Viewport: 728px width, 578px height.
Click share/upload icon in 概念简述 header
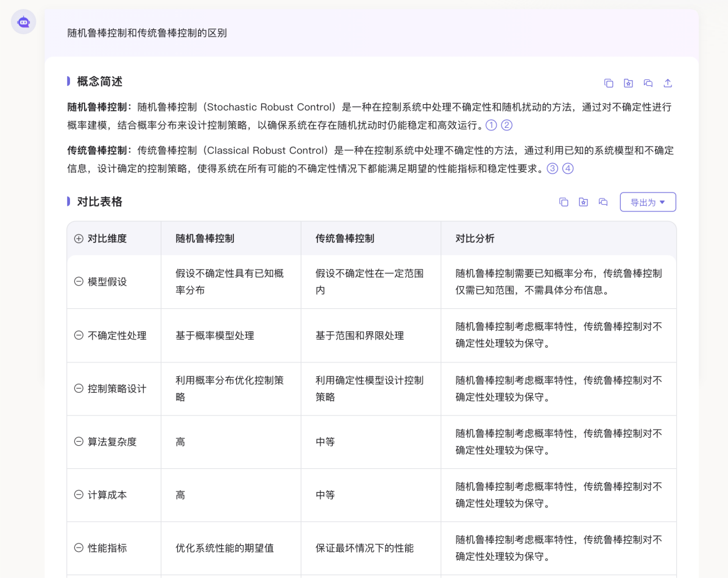coord(668,83)
